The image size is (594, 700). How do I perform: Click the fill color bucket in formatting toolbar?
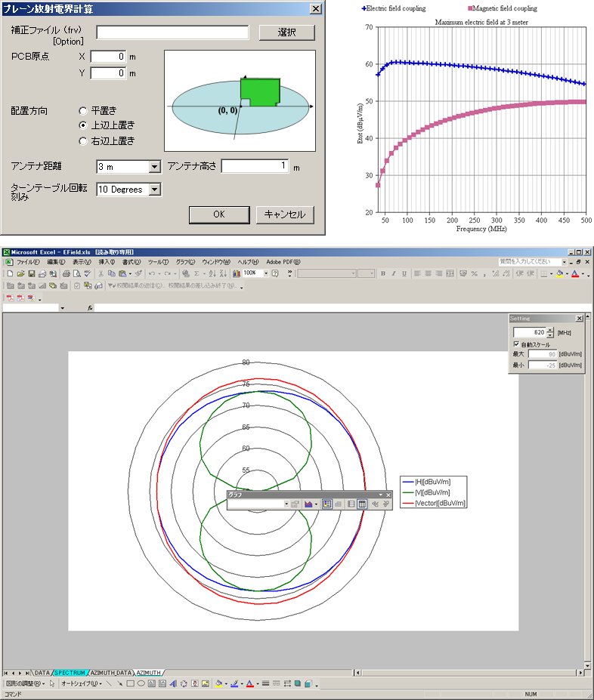click(x=560, y=273)
